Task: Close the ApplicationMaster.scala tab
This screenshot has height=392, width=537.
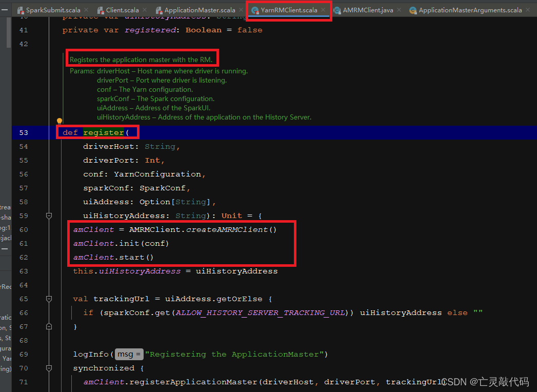Action: 241,10
